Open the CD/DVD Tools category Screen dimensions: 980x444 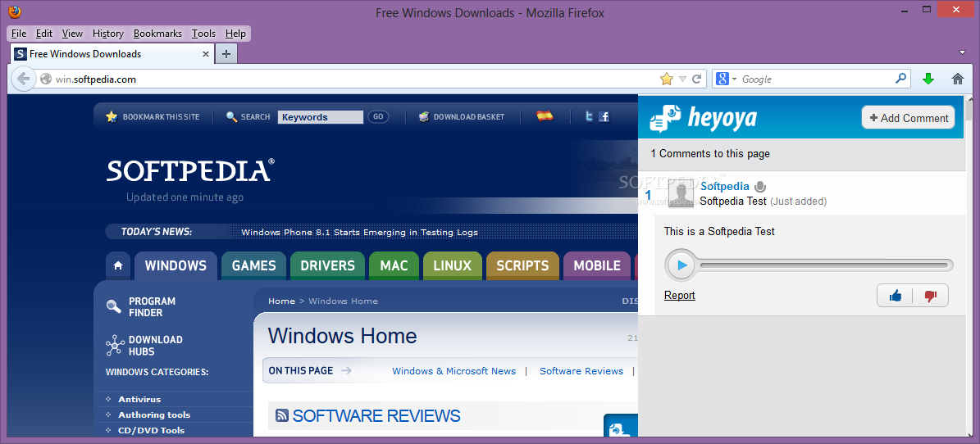pyautogui.click(x=151, y=430)
